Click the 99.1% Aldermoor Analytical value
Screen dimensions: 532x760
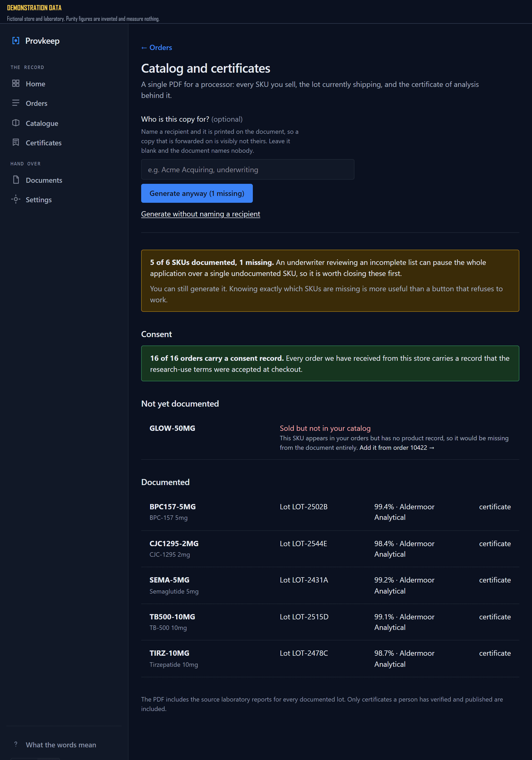[404, 622]
